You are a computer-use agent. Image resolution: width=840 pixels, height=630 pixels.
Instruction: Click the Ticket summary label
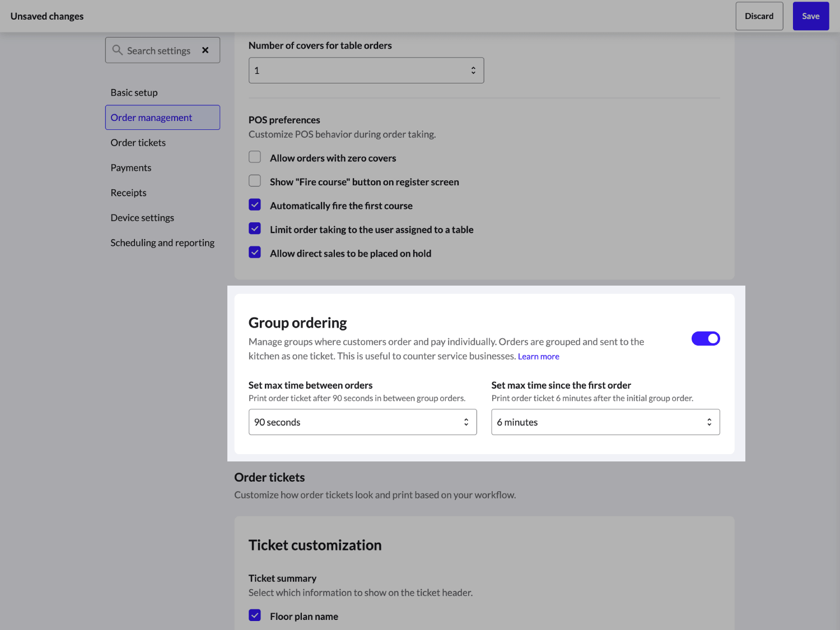pyautogui.click(x=283, y=578)
